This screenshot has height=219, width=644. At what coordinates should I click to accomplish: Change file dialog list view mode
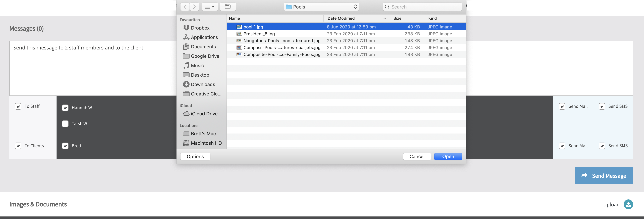pos(209,7)
